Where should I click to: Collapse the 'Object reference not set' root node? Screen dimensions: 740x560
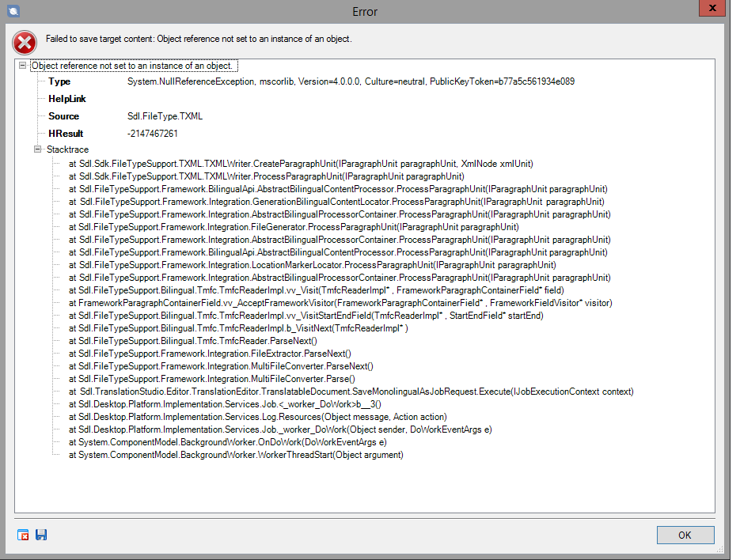pos(23,66)
